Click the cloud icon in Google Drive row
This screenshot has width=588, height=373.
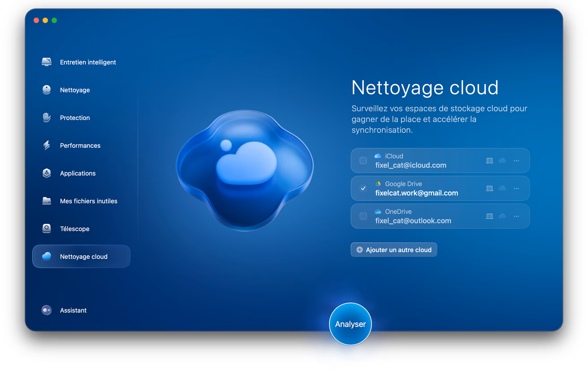tap(502, 188)
